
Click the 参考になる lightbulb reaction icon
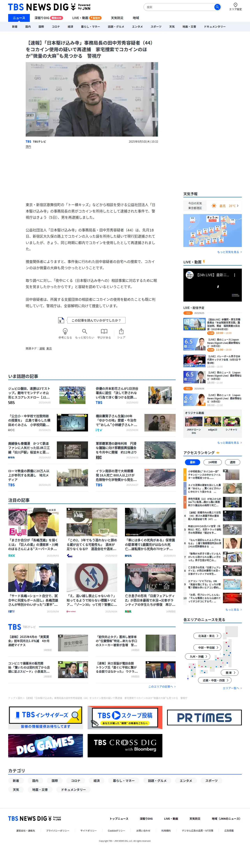[x=65, y=331]
